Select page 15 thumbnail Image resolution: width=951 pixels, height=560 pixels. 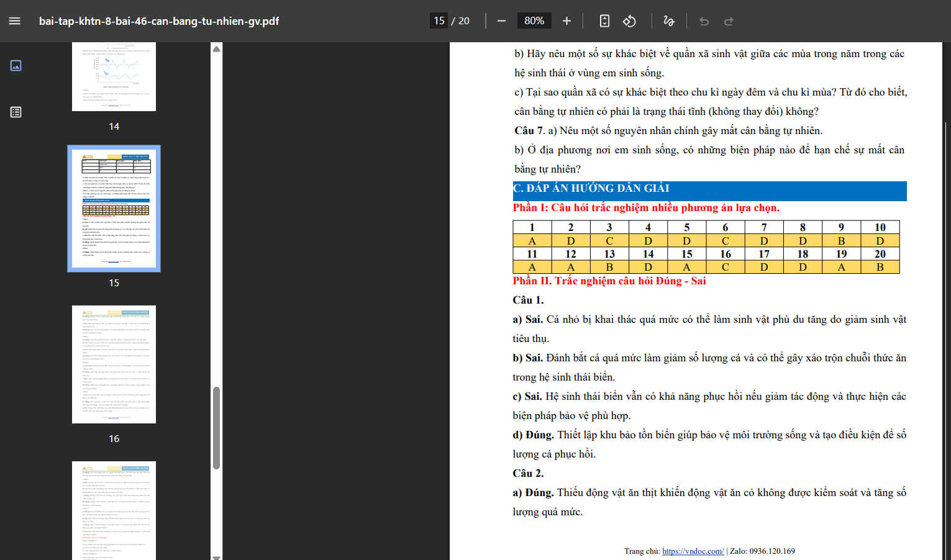click(x=114, y=209)
